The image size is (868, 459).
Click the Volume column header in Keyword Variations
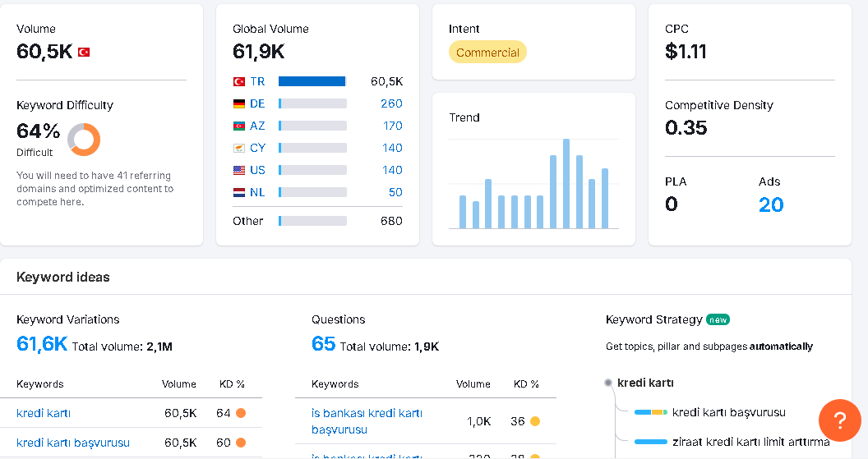pyautogui.click(x=179, y=383)
